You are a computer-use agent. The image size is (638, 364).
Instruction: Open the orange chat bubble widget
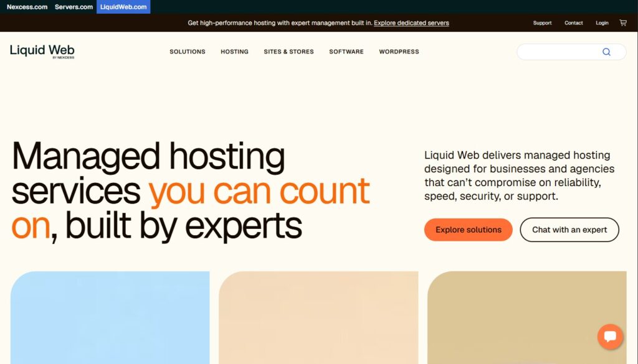tap(610, 337)
